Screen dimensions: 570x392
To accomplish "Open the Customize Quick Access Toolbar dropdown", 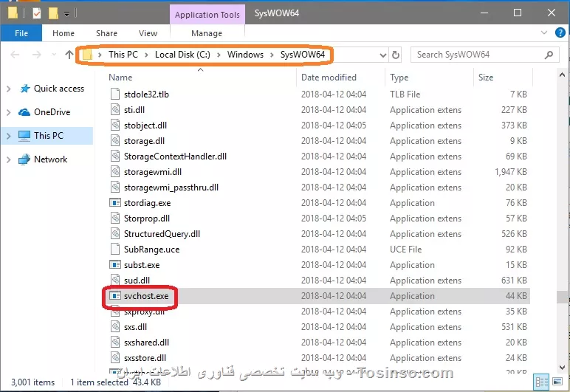I will 67,14.
